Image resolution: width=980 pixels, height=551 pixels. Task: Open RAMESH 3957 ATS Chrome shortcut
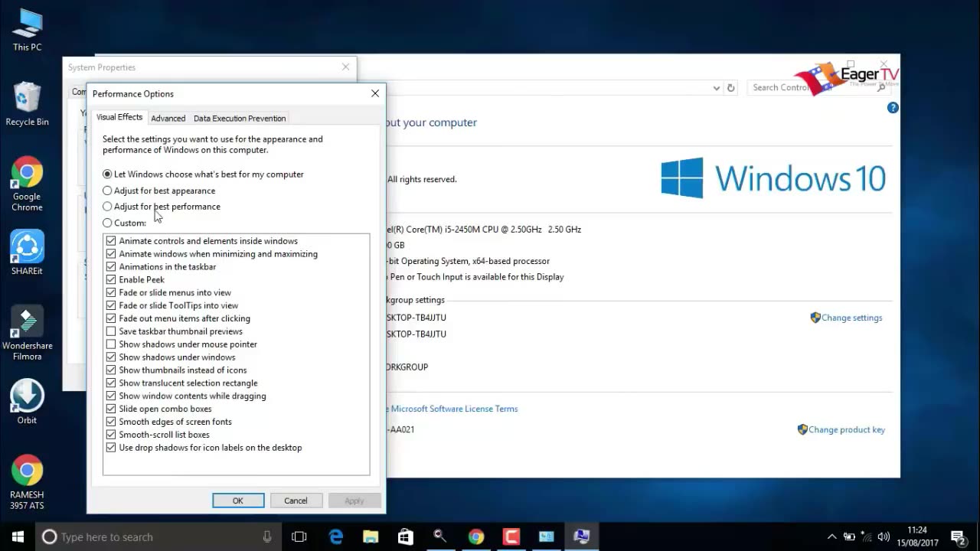pos(27,482)
